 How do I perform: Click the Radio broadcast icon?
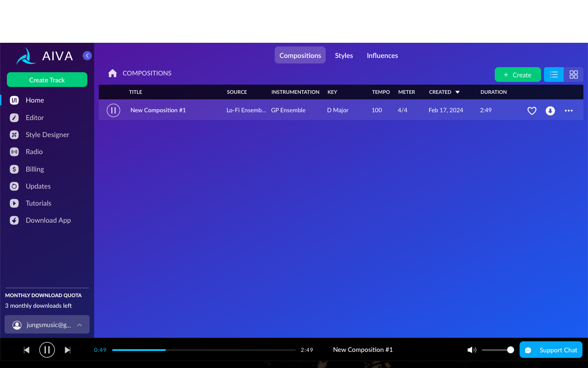tap(14, 151)
